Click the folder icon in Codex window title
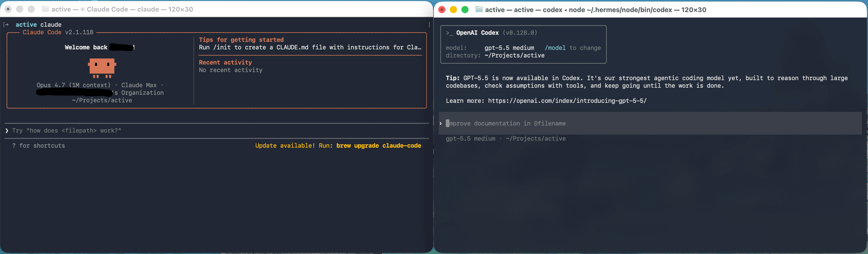Viewport: 868px width, 254px height. click(479, 9)
